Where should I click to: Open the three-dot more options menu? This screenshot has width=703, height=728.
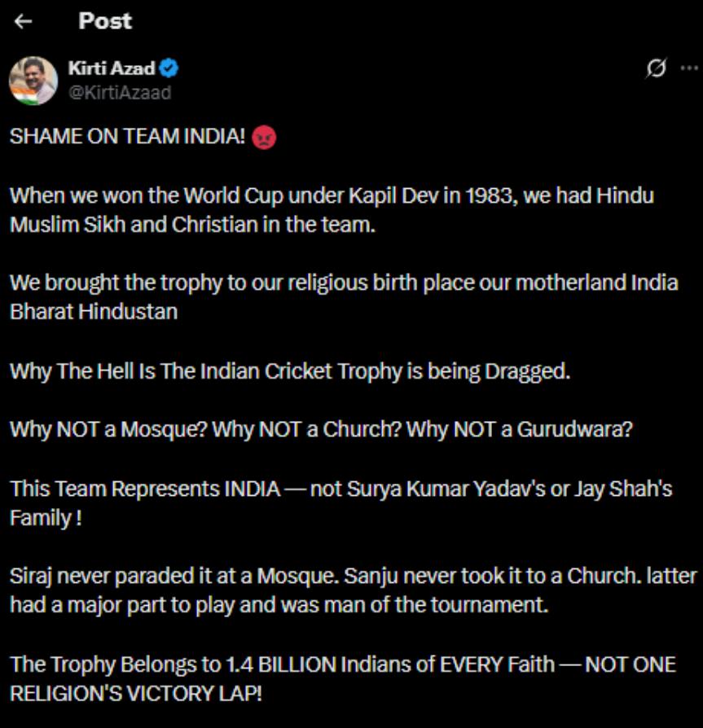688,69
